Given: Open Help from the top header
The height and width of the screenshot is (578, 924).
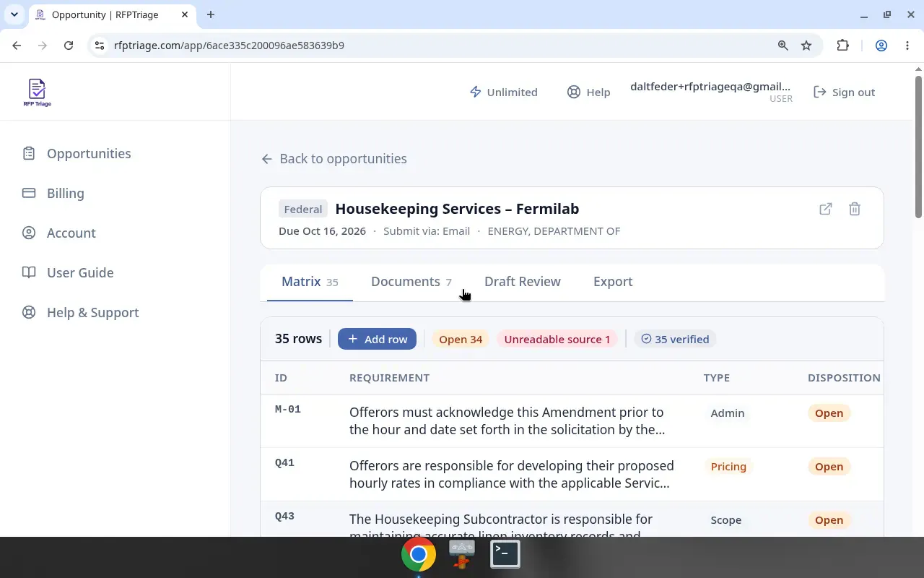Looking at the screenshot, I should [588, 92].
